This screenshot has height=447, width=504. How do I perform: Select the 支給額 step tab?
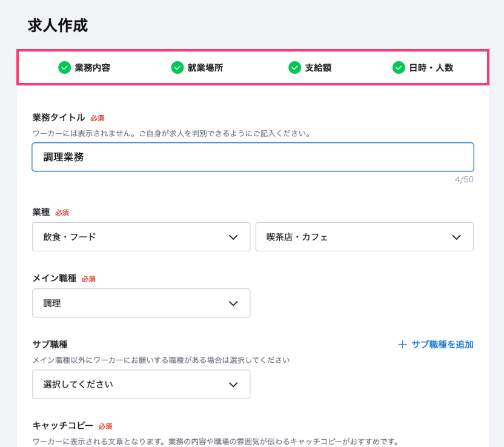coord(317,68)
